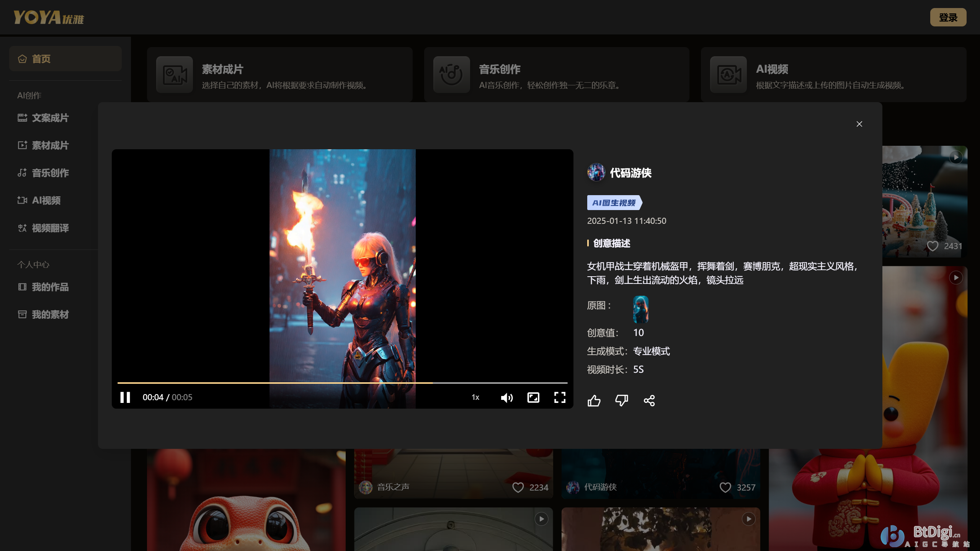Viewport: 980px width, 551px height.
Task: Open 文案成片 in the sidebar
Action: click(x=43, y=118)
